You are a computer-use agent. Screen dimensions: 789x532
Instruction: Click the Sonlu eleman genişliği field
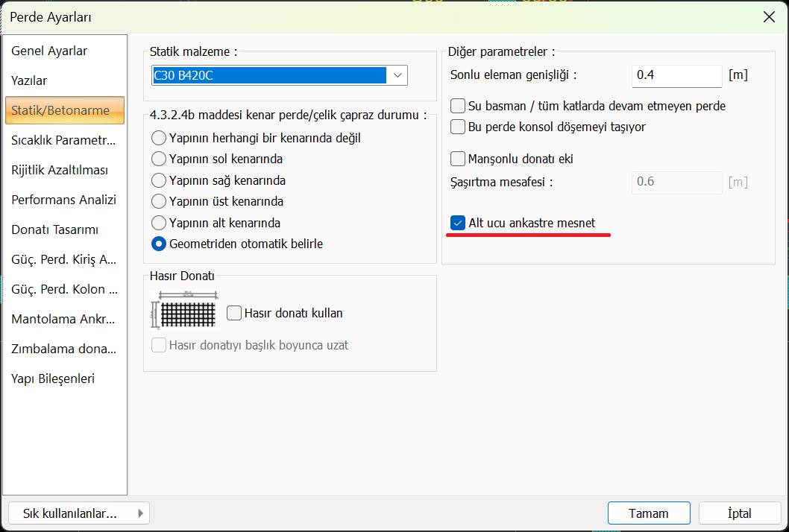[676, 75]
